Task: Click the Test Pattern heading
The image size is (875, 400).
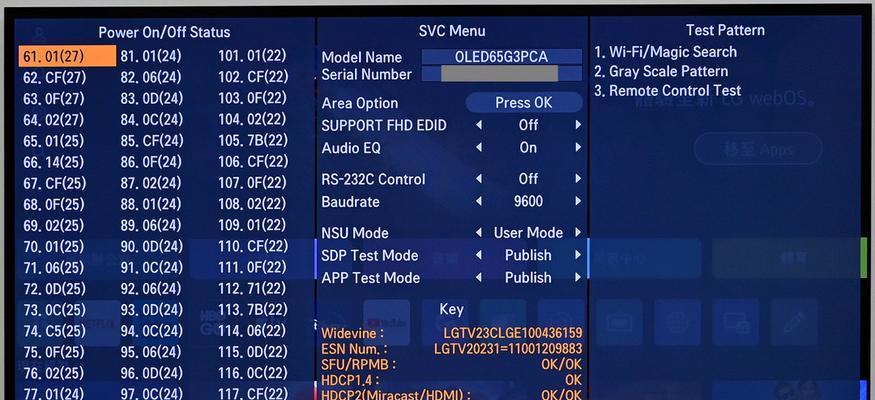Action: pos(725,30)
